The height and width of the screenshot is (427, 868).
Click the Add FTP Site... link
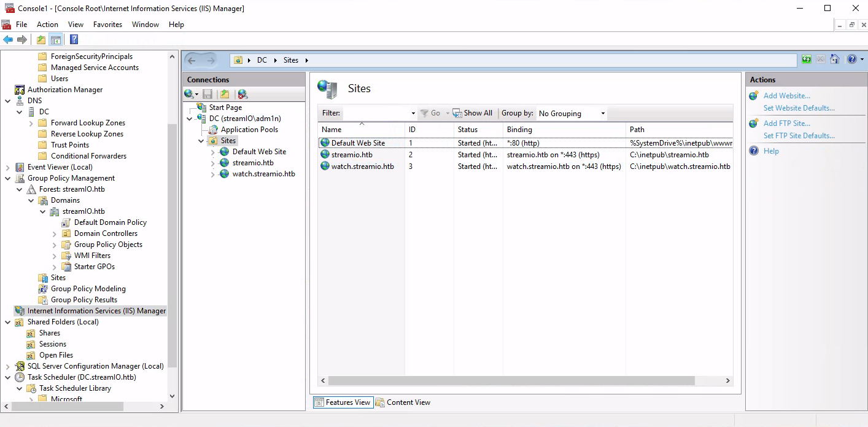[786, 123]
